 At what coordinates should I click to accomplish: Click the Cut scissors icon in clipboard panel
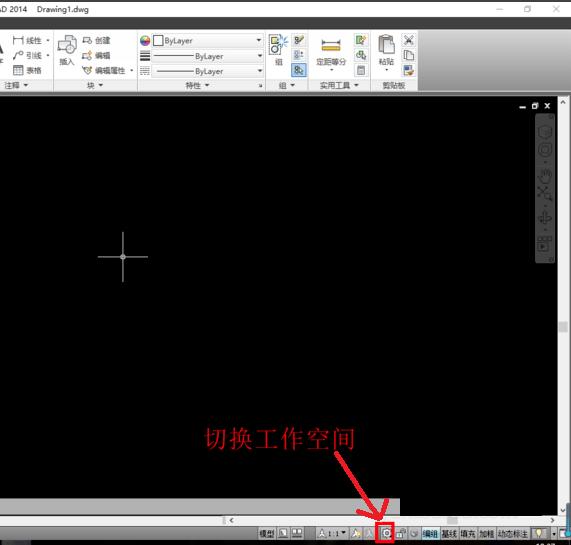point(409,40)
